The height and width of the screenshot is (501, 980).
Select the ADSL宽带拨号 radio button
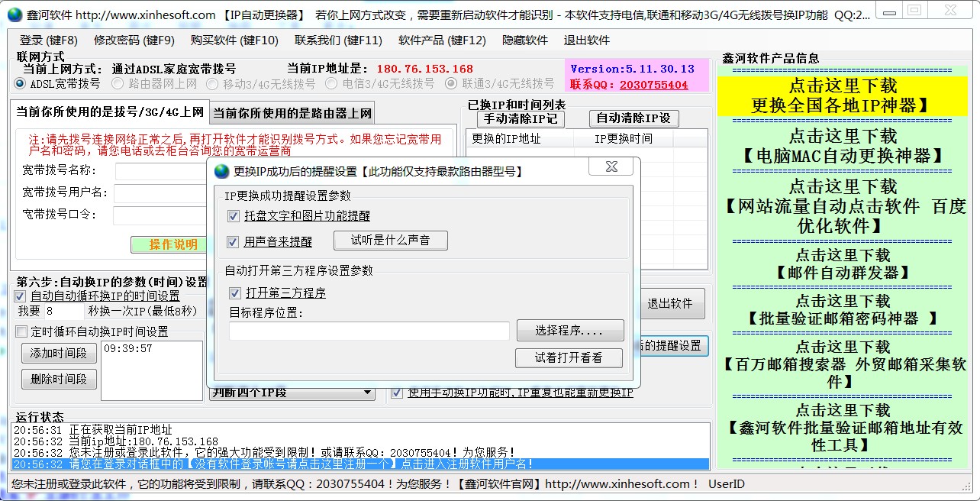click(18, 84)
